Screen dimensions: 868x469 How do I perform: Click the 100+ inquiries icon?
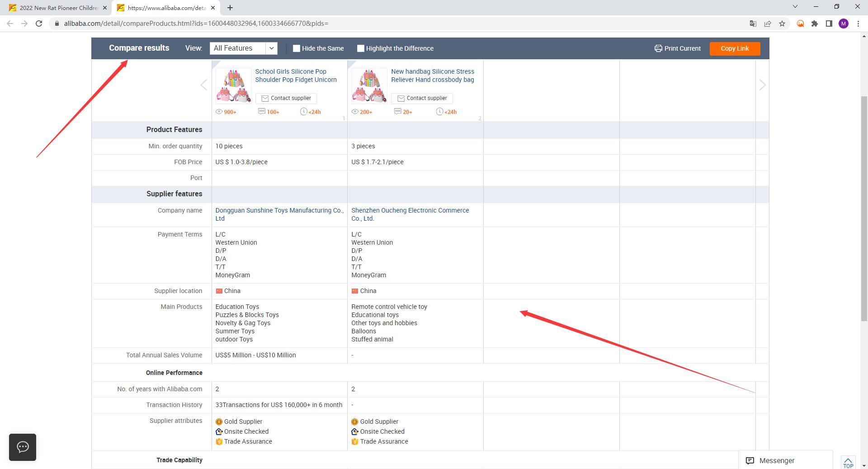click(x=262, y=112)
